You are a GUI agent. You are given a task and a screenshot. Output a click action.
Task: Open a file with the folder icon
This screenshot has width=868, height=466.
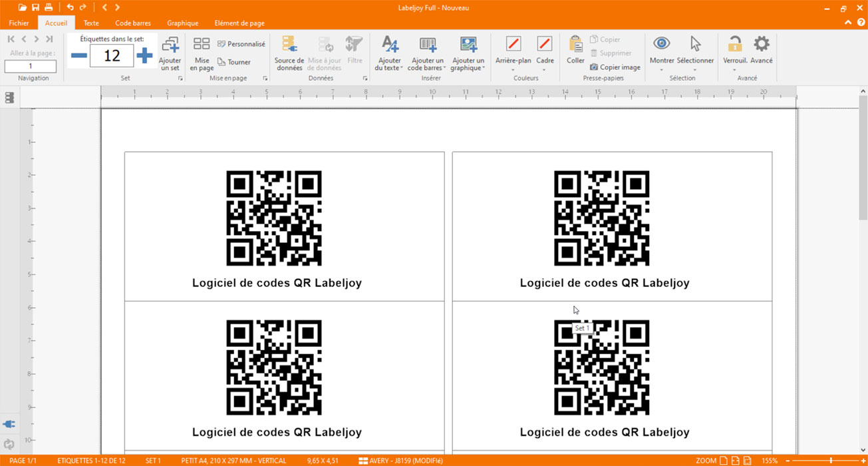click(23, 7)
